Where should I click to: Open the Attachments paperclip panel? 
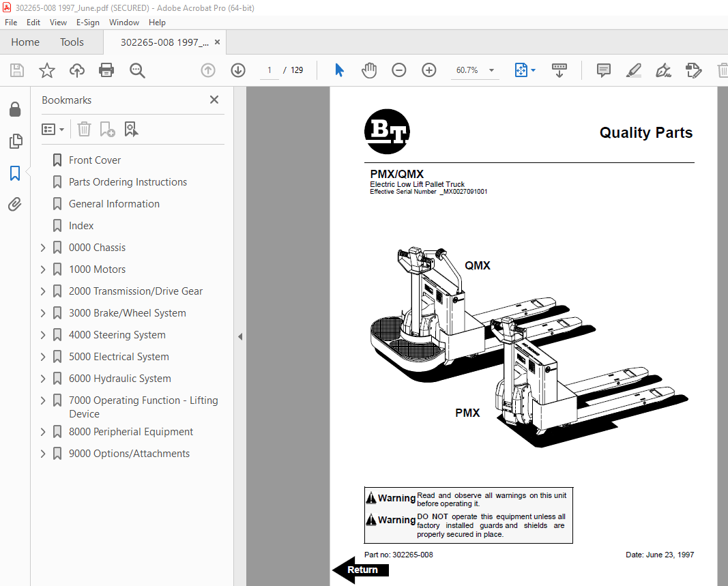pos(15,204)
